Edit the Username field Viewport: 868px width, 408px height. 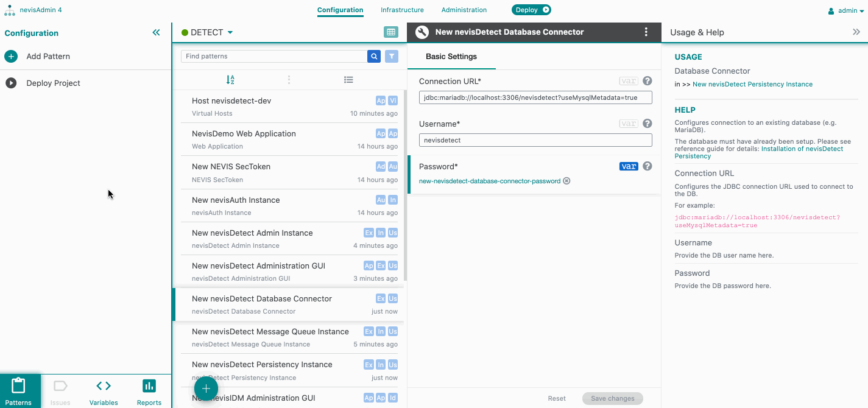point(535,140)
